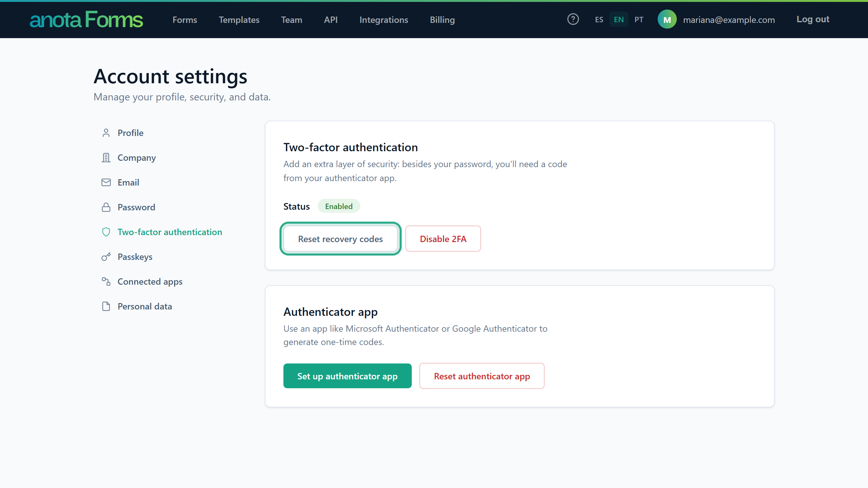Image resolution: width=868 pixels, height=488 pixels.
Task: Click the Company building icon
Action: pos(106,158)
